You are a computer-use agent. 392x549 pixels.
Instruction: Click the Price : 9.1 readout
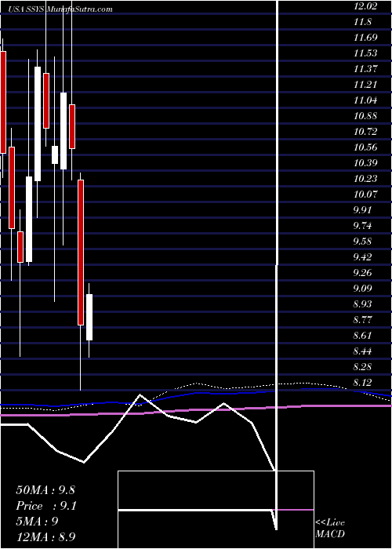(x=46, y=506)
